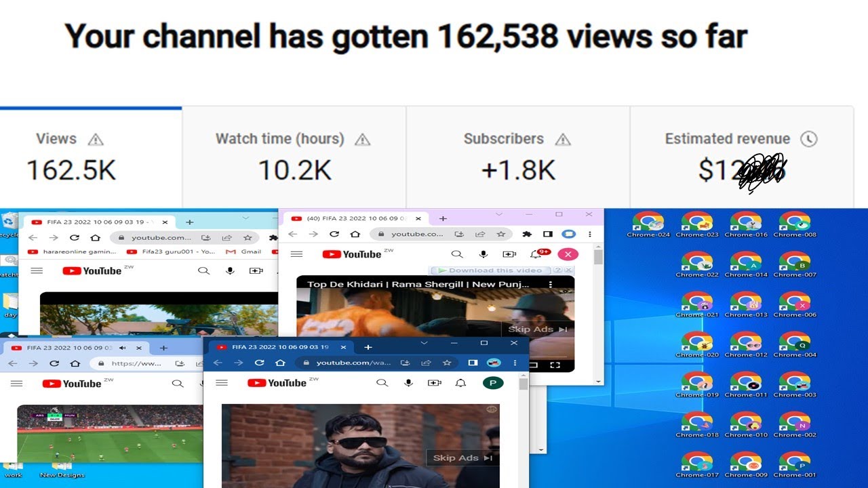Click Skip Ads in the P-avatar window

[x=463, y=458]
